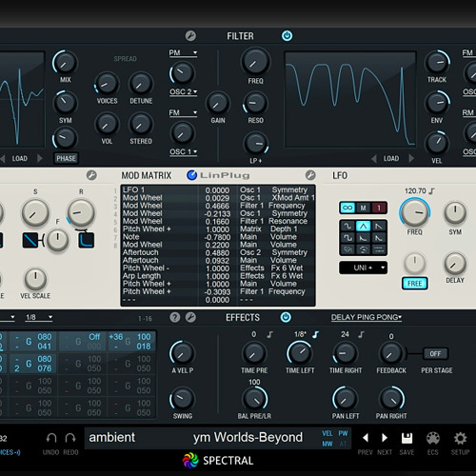476x476 pixels.
Task: Click the REDO arrow icon
Action: coord(70,438)
